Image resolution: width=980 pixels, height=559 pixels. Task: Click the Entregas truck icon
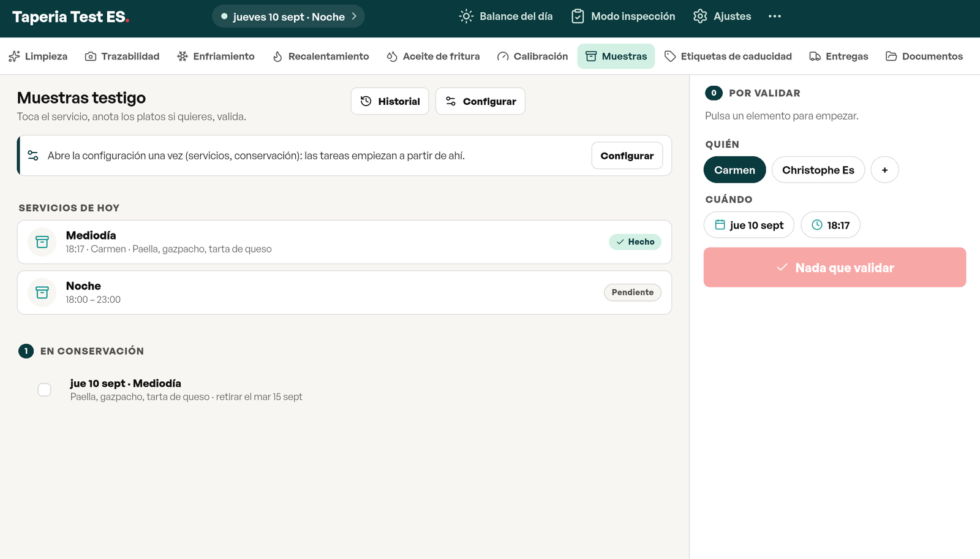815,56
